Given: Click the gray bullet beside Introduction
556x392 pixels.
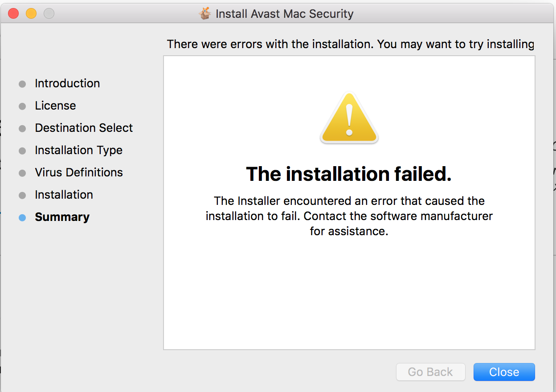Looking at the screenshot, I should tap(22, 84).
